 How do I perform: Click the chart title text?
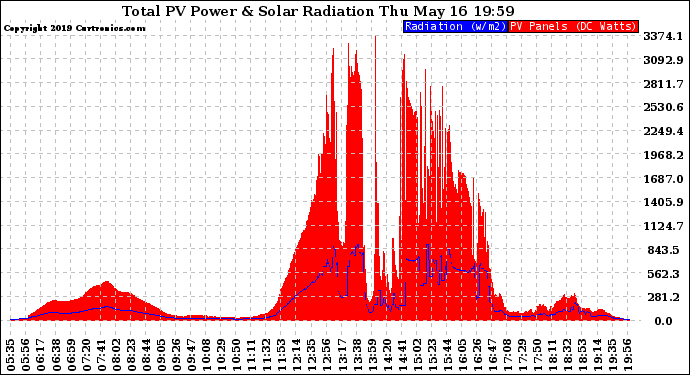tap(318, 11)
